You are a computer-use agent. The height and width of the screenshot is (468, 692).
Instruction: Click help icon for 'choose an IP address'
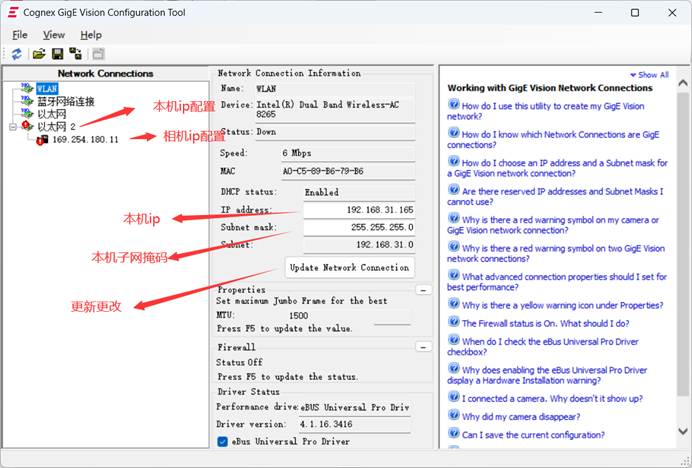point(454,161)
